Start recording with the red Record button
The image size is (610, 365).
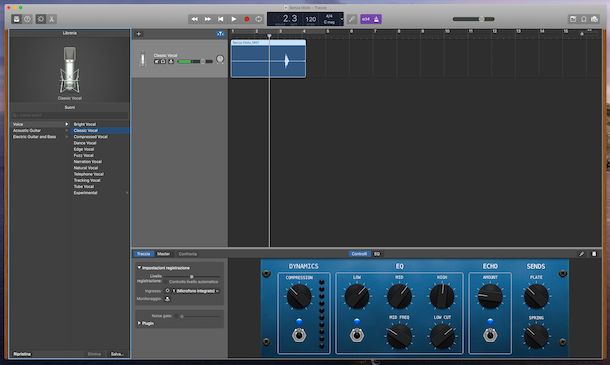coord(246,19)
